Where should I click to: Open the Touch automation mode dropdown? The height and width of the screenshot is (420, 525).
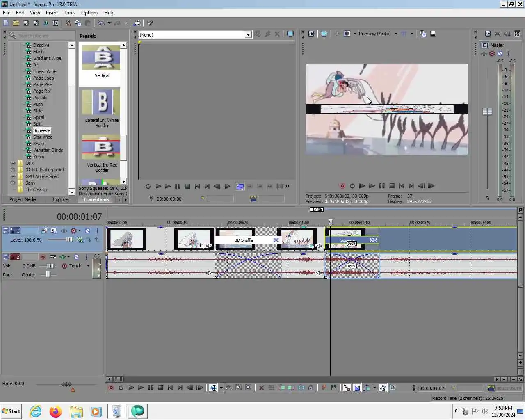(88, 266)
